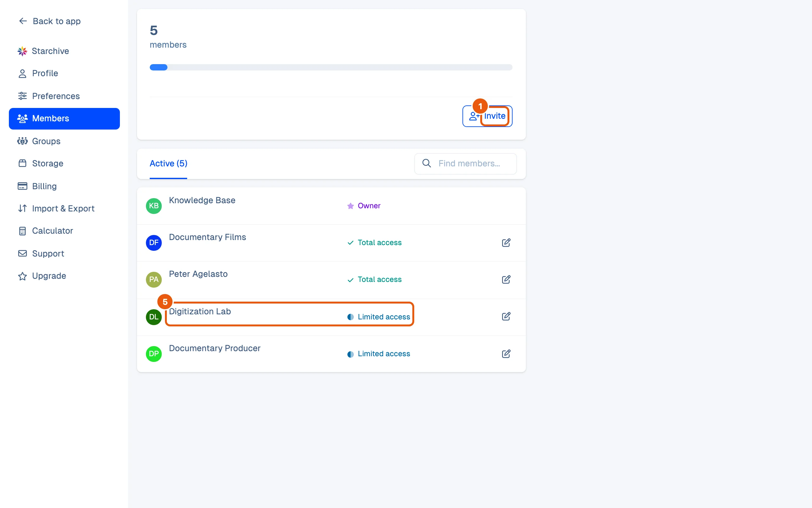Click the Members people icon
812x508 pixels.
(22, 119)
